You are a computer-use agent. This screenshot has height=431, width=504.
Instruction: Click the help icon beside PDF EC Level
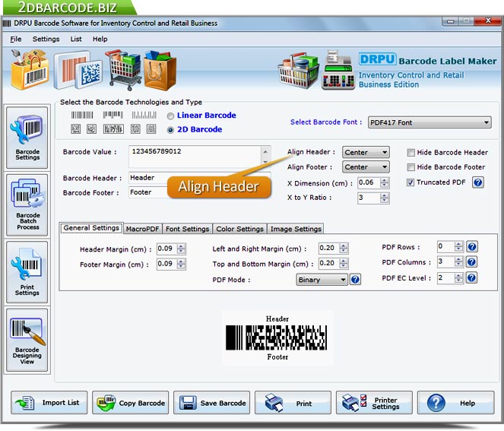tap(472, 277)
